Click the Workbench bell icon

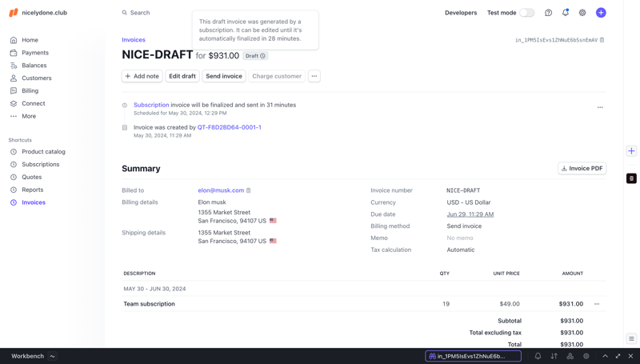coord(538,356)
